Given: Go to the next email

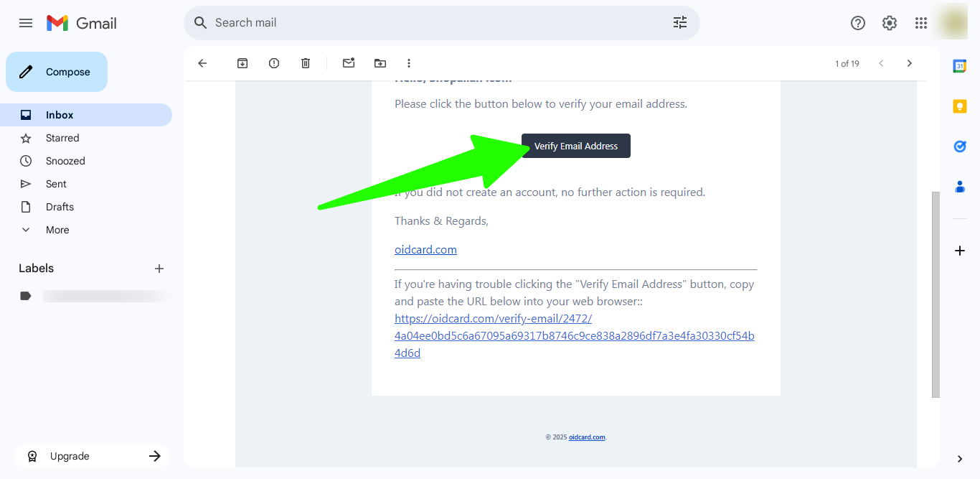Looking at the screenshot, I should [909, 63].
